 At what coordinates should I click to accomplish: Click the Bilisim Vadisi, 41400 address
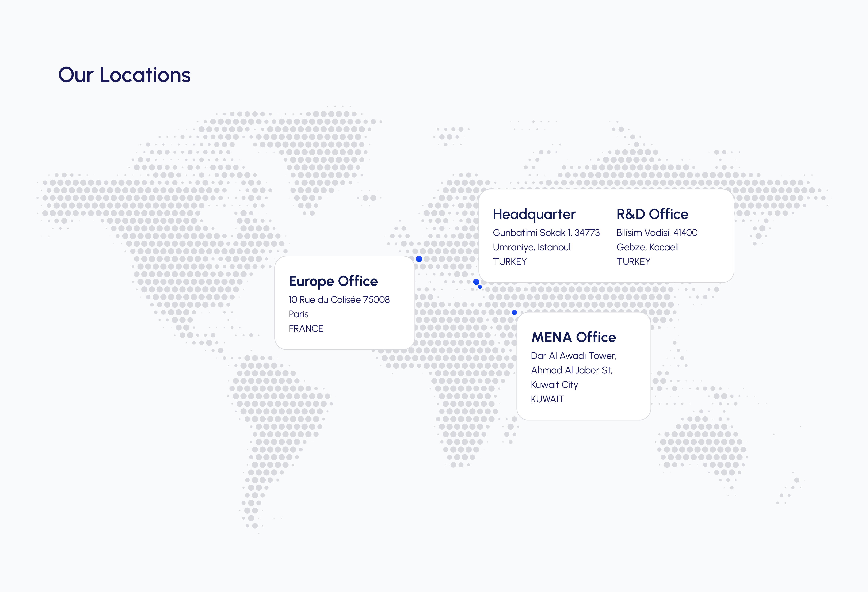657,232
